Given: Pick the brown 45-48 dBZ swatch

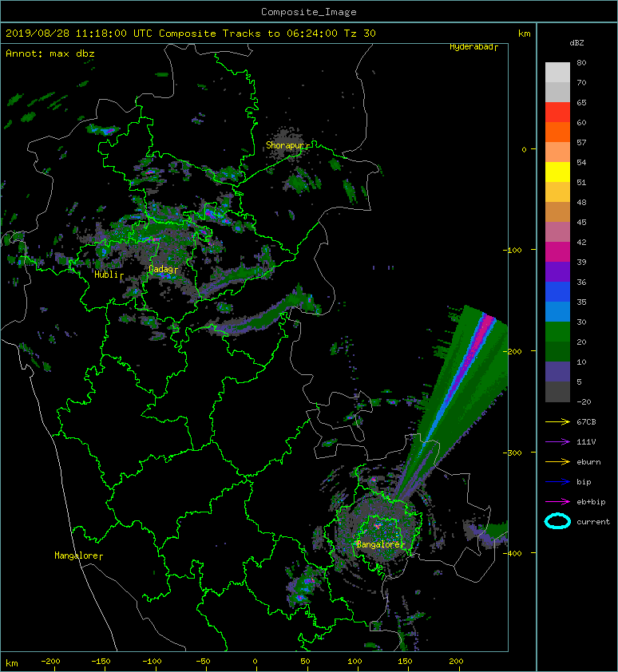Looking at the screenshot, I should click(557, 212).
